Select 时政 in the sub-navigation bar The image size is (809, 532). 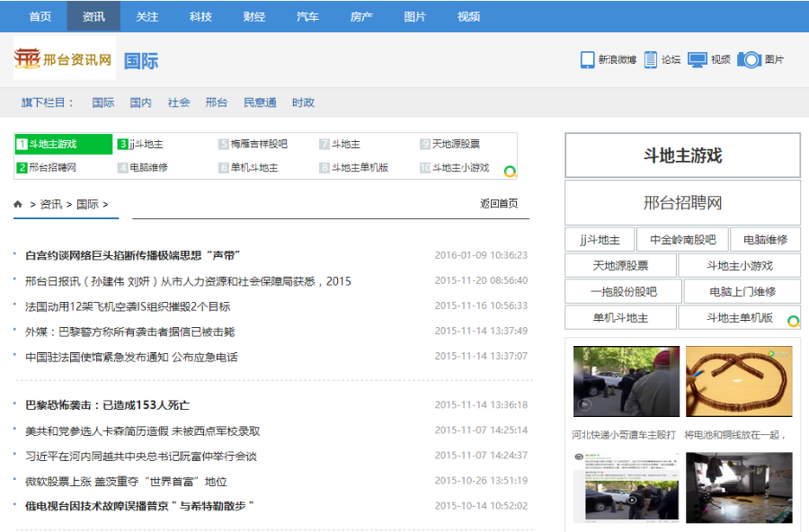pos(303,102)
